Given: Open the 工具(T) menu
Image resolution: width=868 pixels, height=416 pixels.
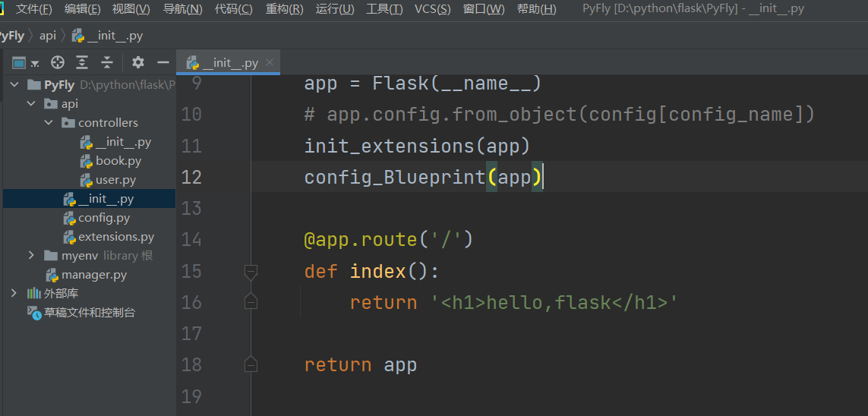Looking at the screenshot, I should point(385,9).
